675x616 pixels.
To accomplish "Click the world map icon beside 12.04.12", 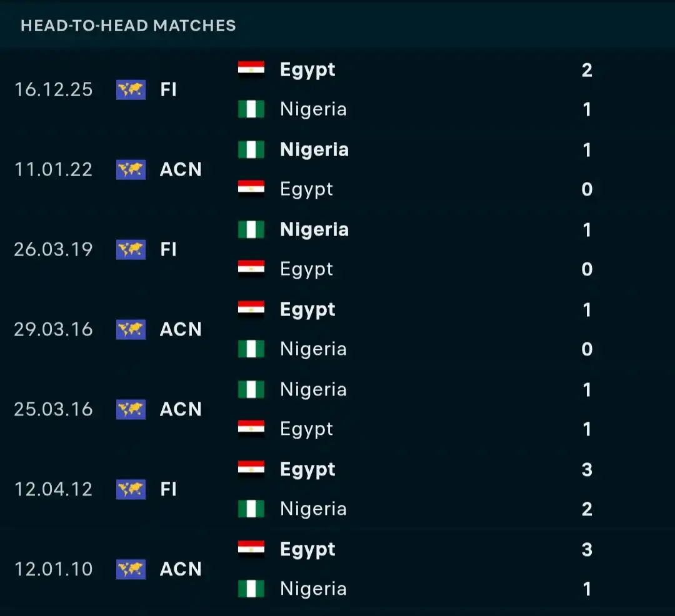I will tap(131, 489).
